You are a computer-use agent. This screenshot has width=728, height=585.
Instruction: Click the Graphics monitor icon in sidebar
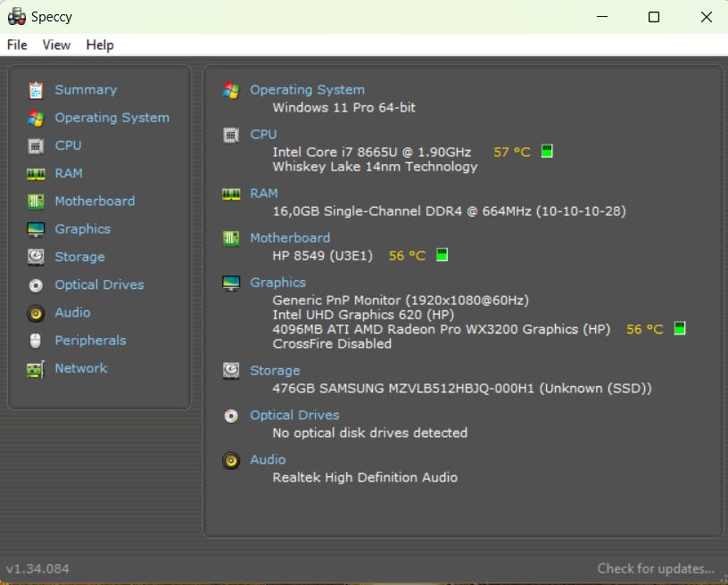(36, 230)
